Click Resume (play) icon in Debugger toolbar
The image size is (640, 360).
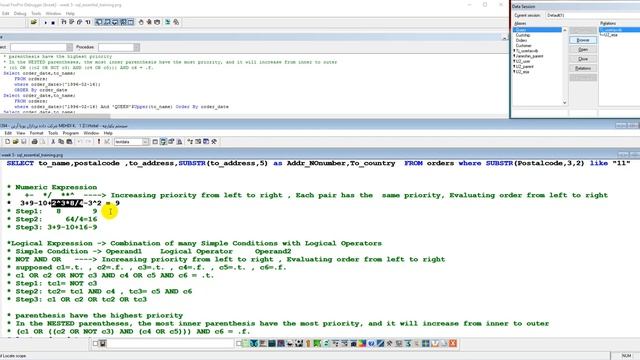pyautogui.click(x=45, y=22)
